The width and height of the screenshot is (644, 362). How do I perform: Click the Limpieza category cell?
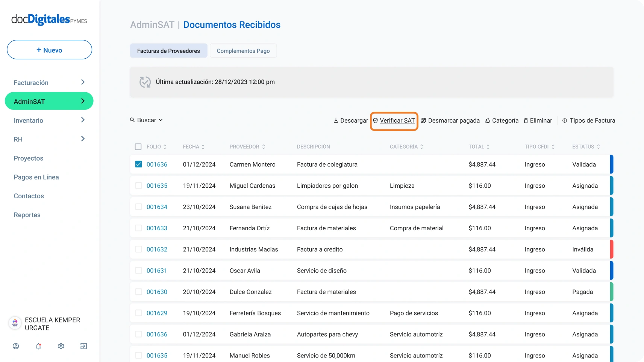pyautogui.click(x=402, y=186)
